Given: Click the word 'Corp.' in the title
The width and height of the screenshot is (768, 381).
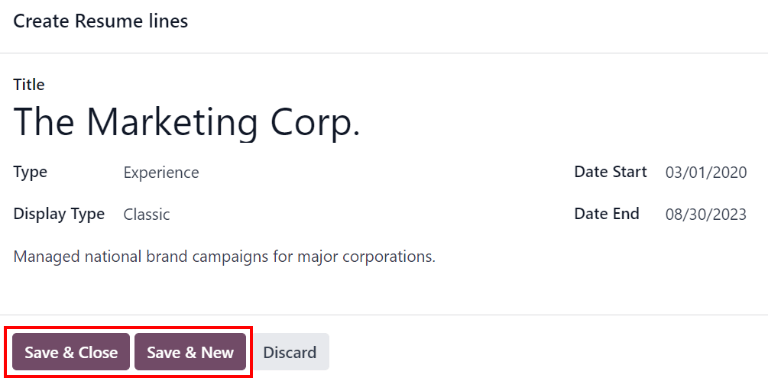Looking at the screenshot, I should pyautogui.click(x=316, y=122).
